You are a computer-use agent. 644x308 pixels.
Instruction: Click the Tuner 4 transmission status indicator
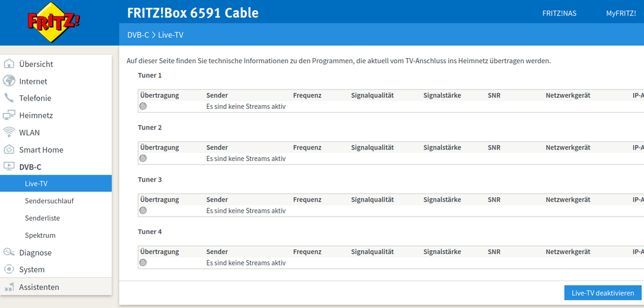pos(143,262)
